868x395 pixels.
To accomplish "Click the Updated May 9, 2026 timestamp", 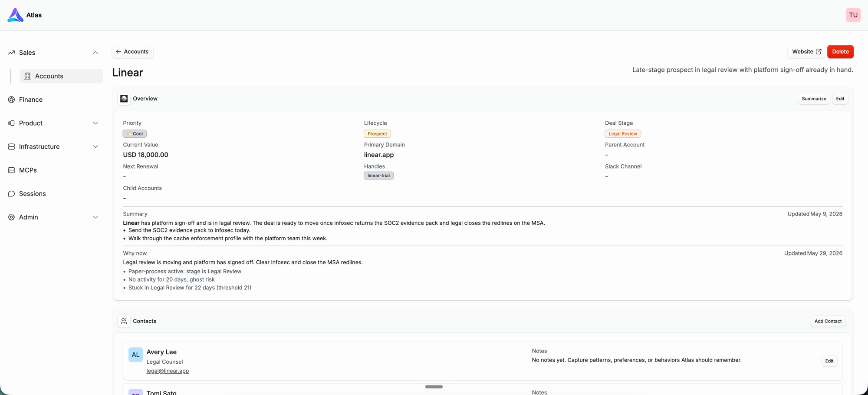I will [x=815, y=214].
